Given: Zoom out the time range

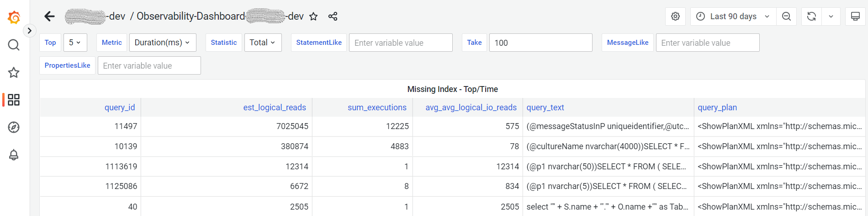Looking at the screenshot, I should point(786,16).
